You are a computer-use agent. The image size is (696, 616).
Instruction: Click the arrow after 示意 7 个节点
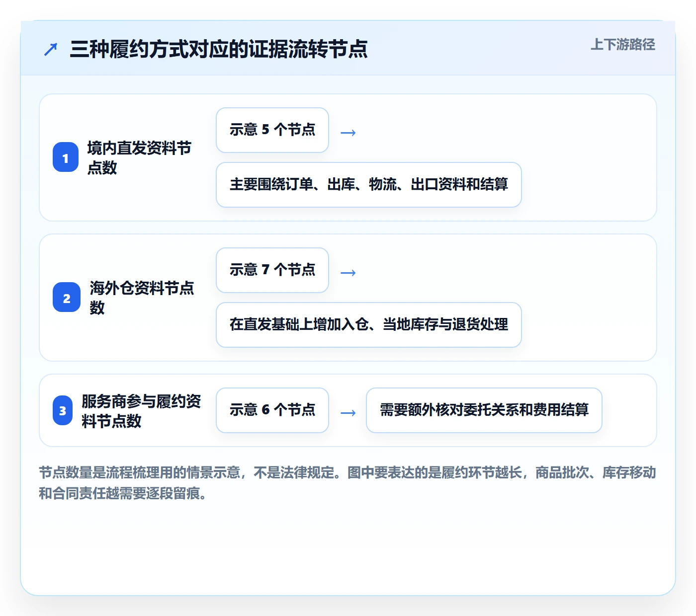click(348, 273)
